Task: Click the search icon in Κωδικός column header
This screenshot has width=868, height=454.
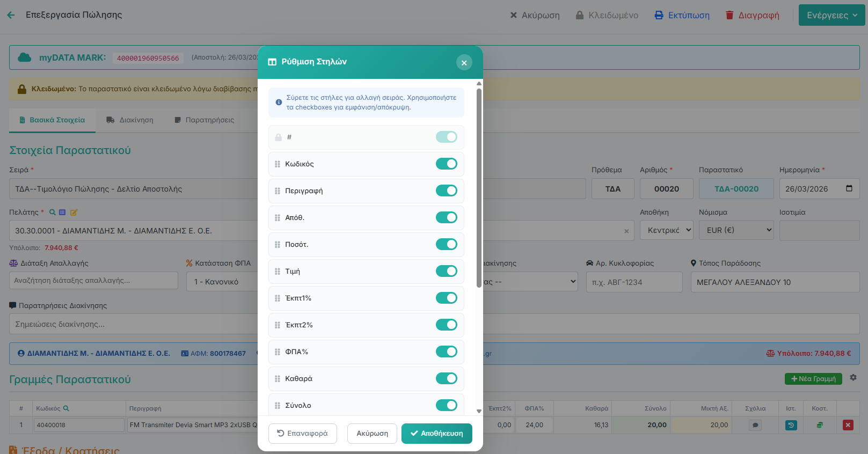Action: 66,408
